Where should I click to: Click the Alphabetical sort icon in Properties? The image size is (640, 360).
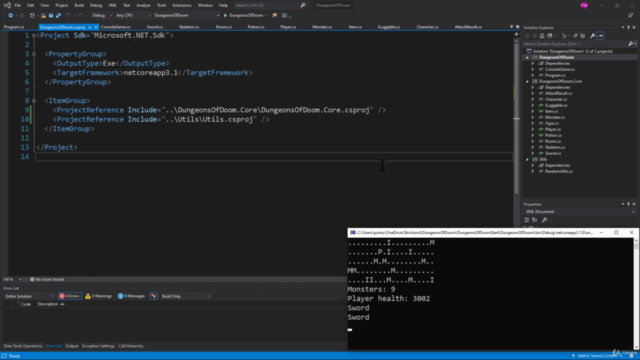[x=535, y=220]
